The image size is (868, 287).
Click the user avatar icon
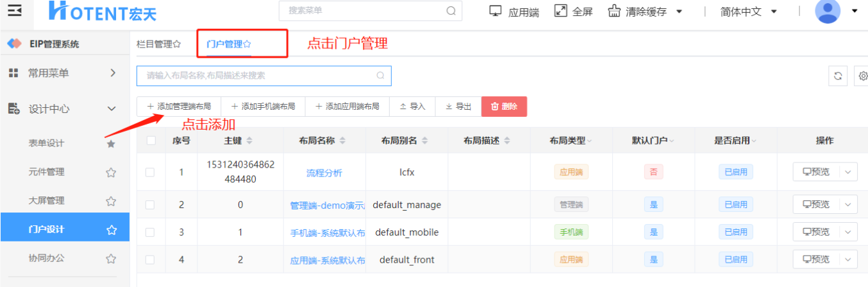pyautogui.click(x=828, y=11)
